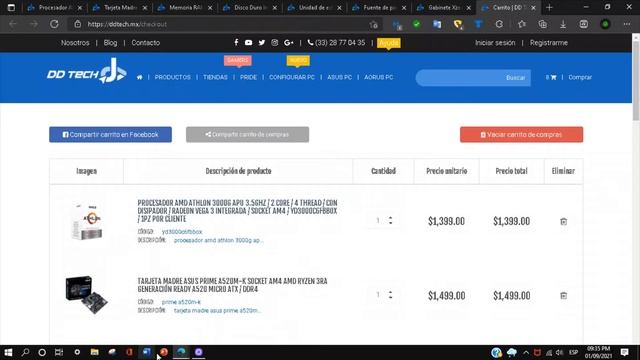
Task: Open browser favorites star icon
Action: coord(522,24)
